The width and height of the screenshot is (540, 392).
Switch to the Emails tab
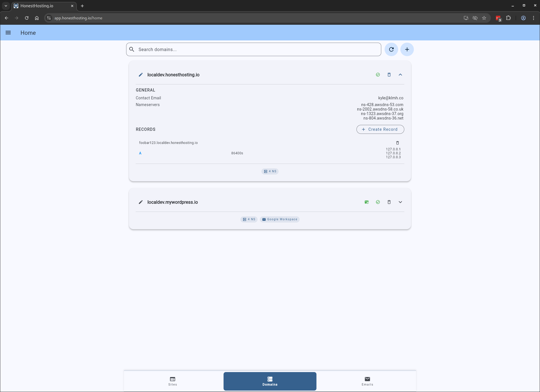(367, 381)
